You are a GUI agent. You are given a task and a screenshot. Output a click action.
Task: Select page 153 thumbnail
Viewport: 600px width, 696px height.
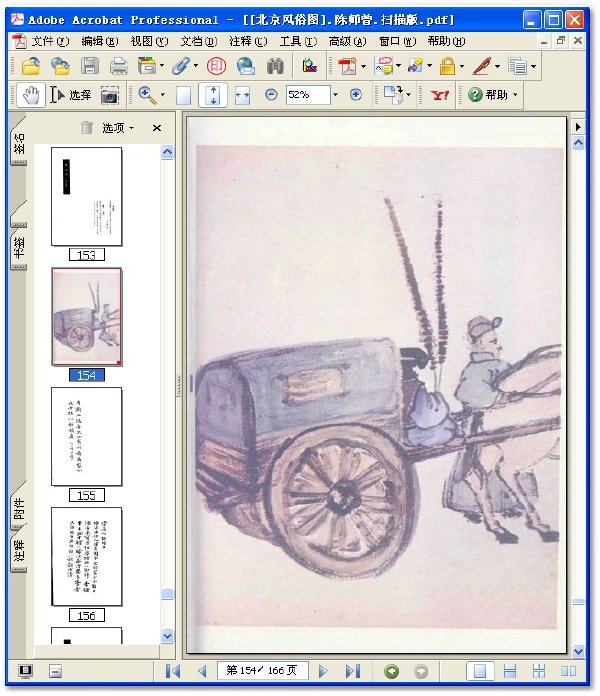(x=87, y=197)
